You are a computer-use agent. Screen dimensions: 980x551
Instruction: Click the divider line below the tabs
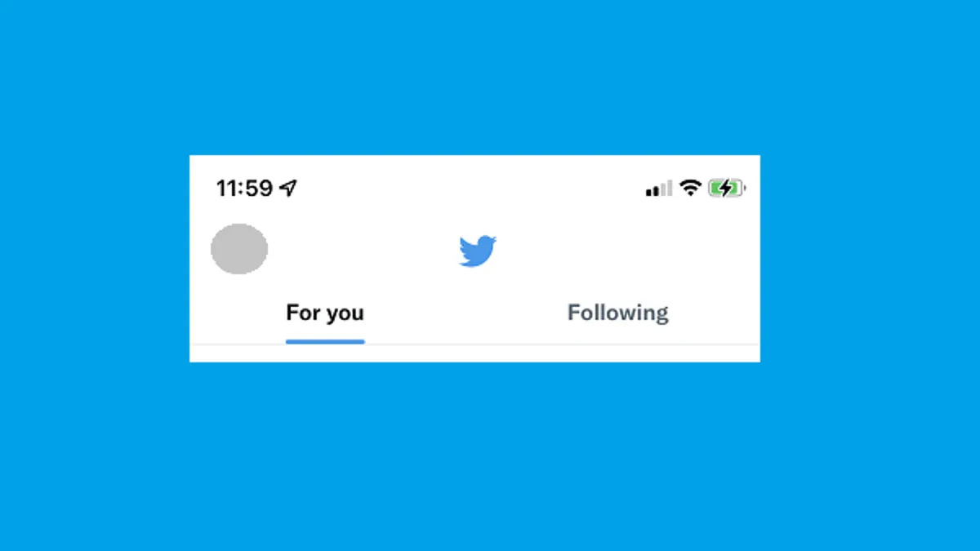pyautogui.click(x=474, y=344)
